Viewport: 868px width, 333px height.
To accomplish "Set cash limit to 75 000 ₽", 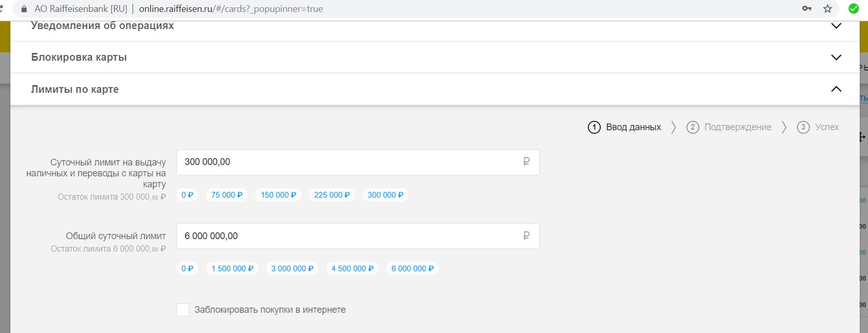I will 227,195.
